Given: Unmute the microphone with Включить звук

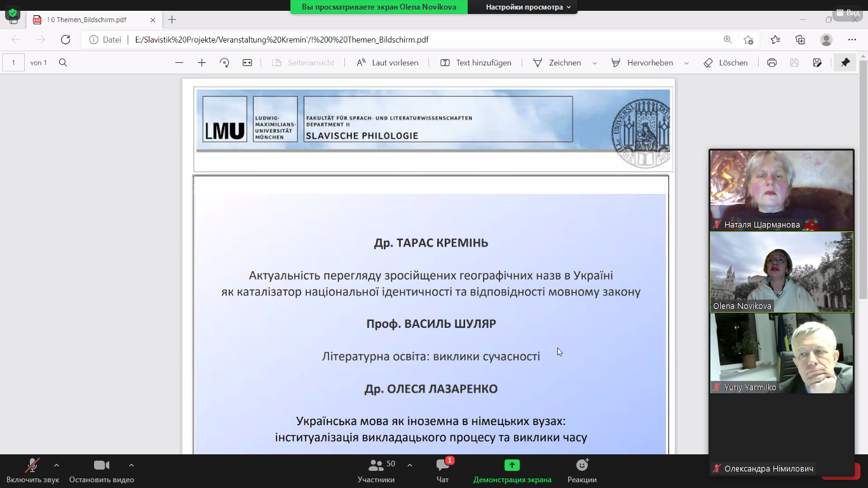Looking at the screenshot, I should [x=32, y=470].
